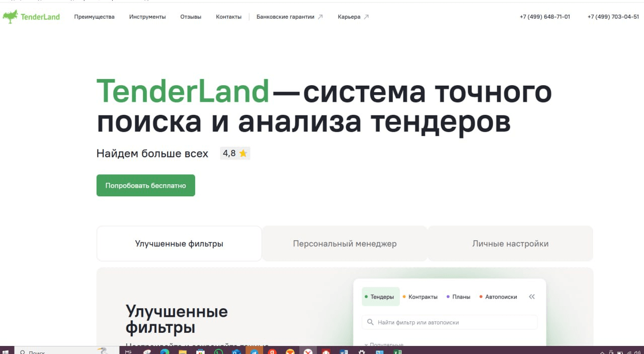Click the large Улучшенные фильтры heading below the tabs

point(177,319)
